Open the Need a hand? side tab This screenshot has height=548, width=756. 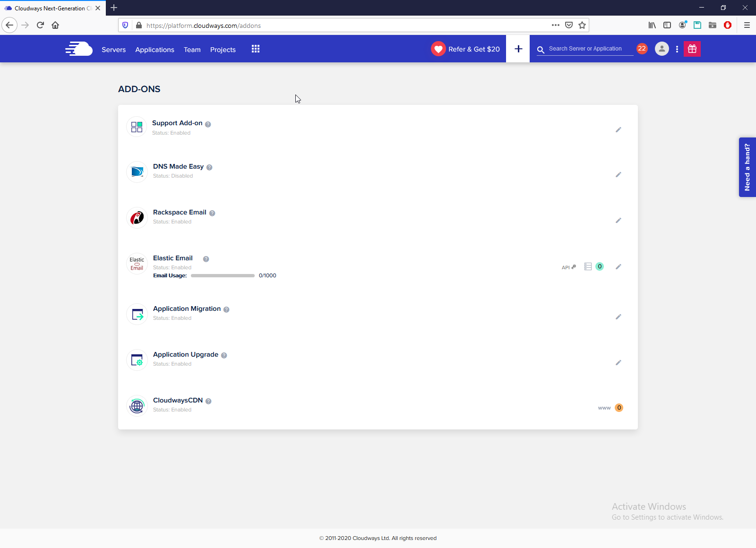(x=747, y=167)
